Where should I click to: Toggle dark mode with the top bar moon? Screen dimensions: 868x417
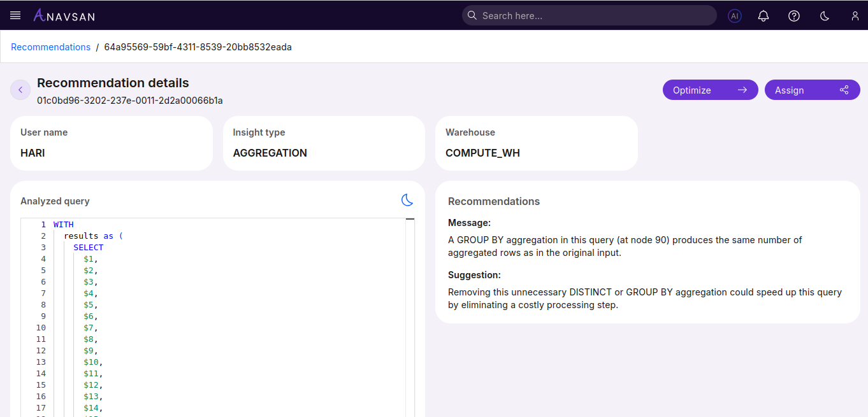(824, 16)
